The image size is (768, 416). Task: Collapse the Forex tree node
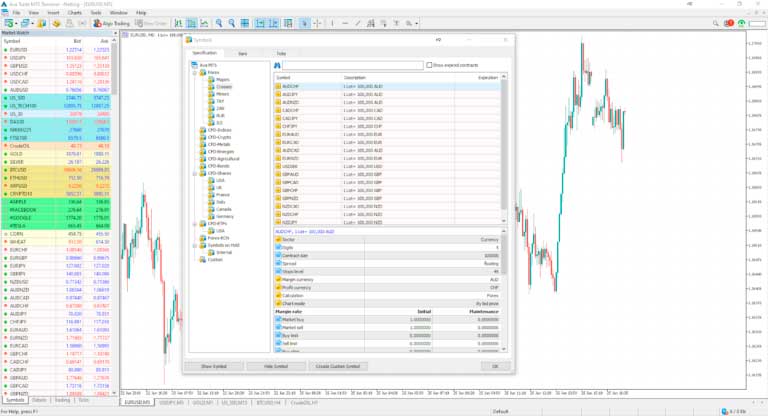pyautogui.click(x=195, y=73)
